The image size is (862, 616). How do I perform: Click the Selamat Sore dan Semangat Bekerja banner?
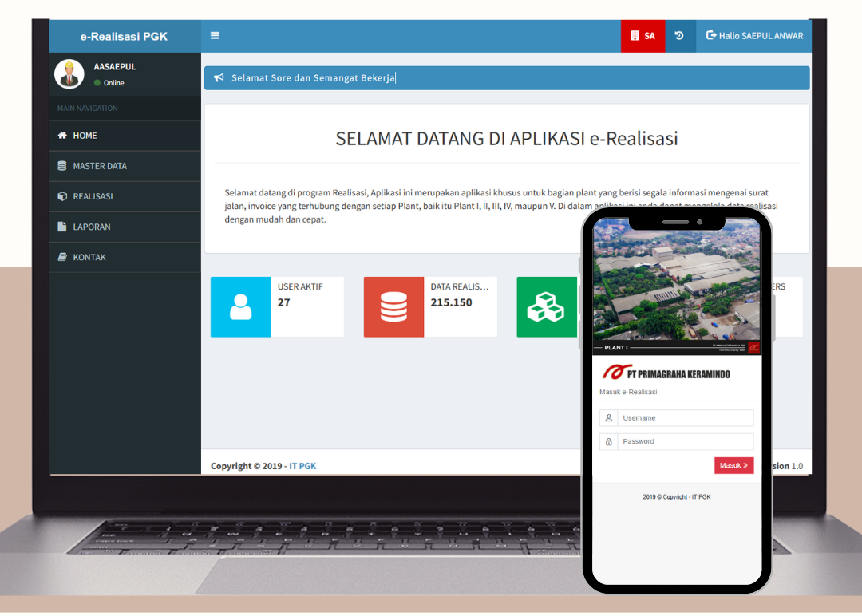[x=507, y=78]
